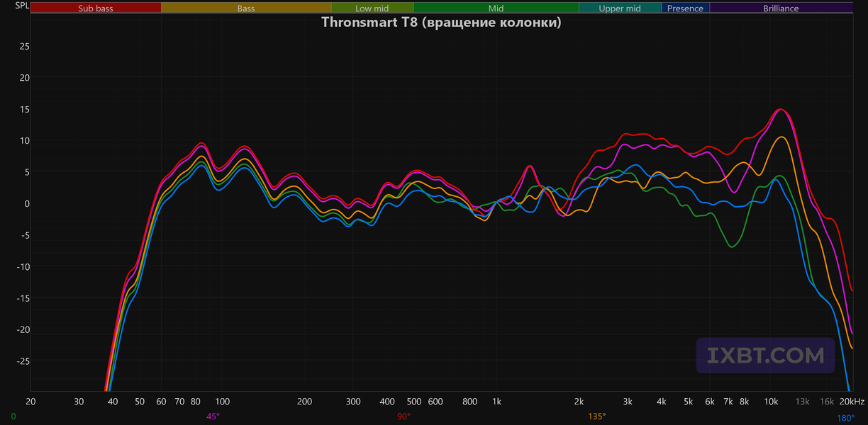Image resolution: width=868 pixels, height=425 pixels.
Task: Select the orange 135° legend entry
Action: pos(596,416)
